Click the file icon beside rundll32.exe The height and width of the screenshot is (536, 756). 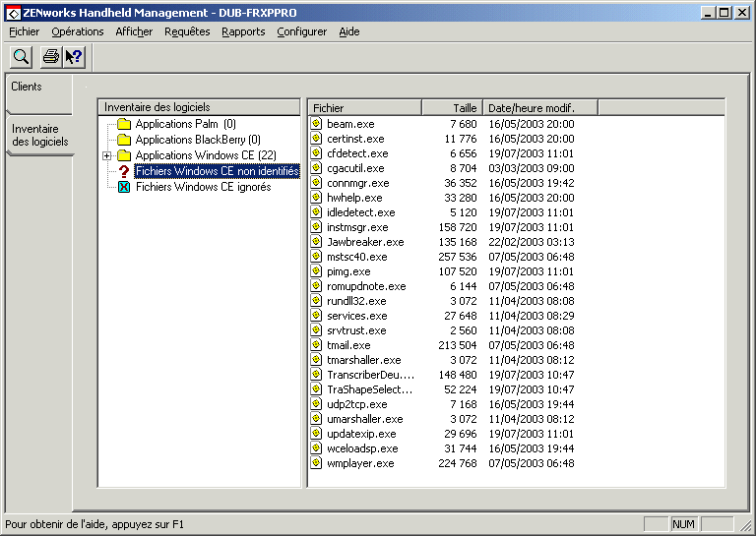(x=316, y=301)
